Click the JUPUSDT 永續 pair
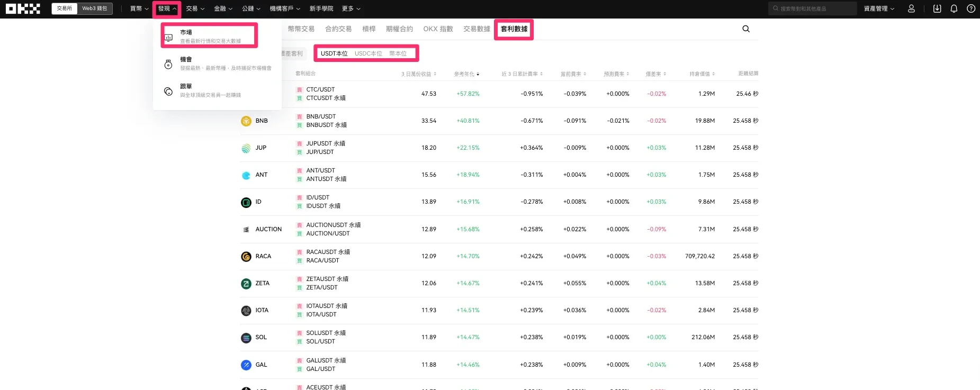 (x=326, y=143)
